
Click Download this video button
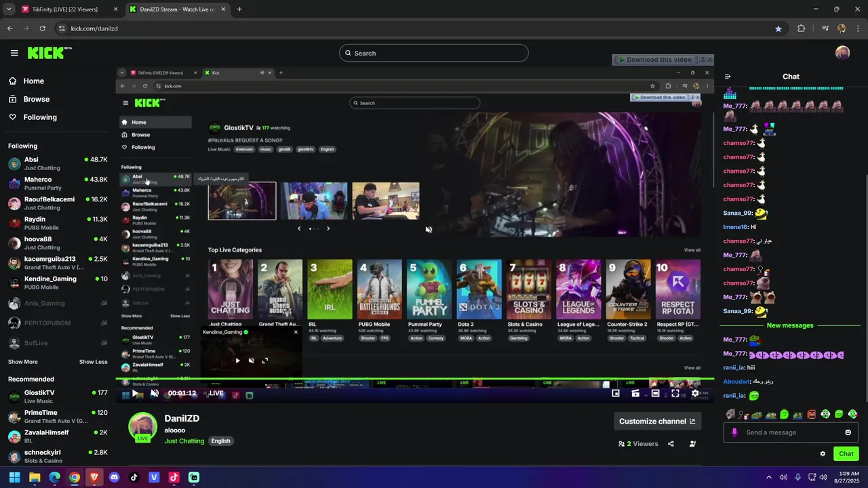(656, 60)
